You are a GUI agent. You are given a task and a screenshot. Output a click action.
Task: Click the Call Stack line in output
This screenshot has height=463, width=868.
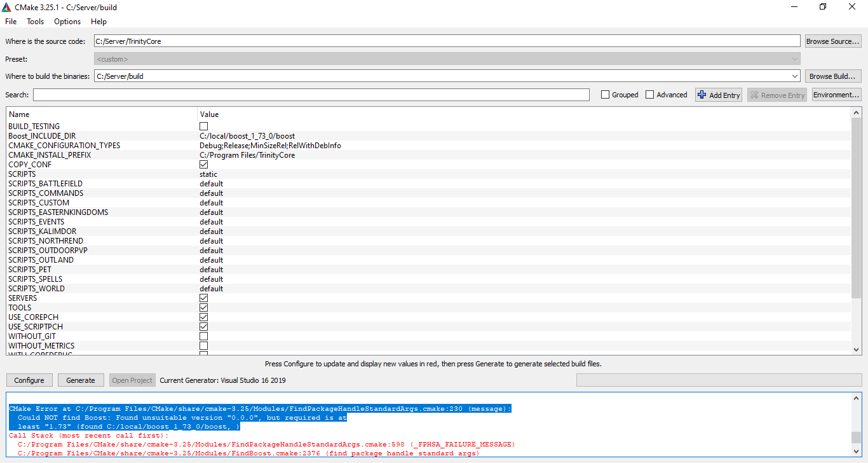pyautogui.click(x=89, y=436)
